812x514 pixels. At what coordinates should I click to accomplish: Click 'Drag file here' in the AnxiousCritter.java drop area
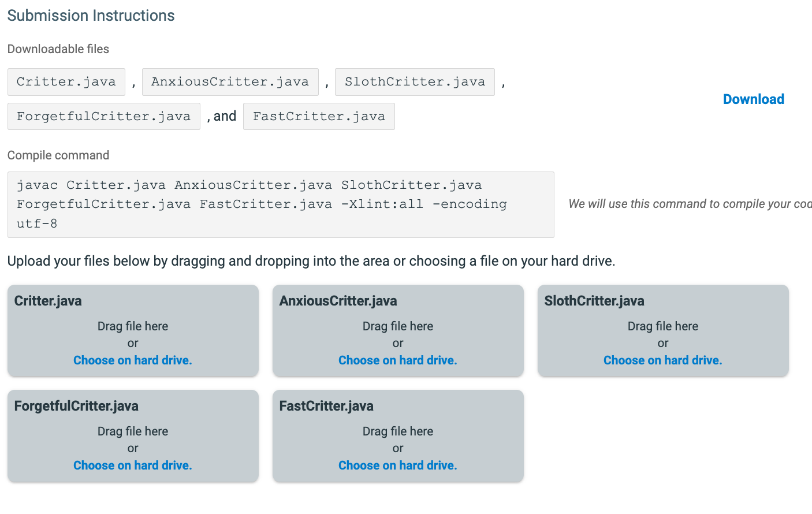[398, 326]
